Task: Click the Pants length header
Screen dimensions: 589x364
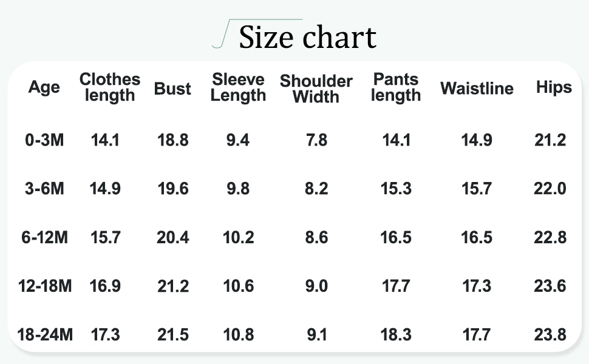Action: tap(395, 87)
